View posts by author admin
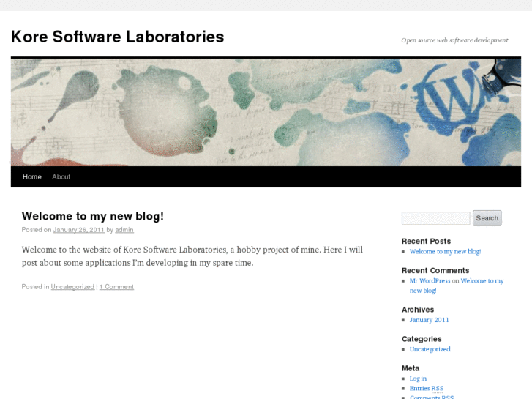 [x=124, y=230]
